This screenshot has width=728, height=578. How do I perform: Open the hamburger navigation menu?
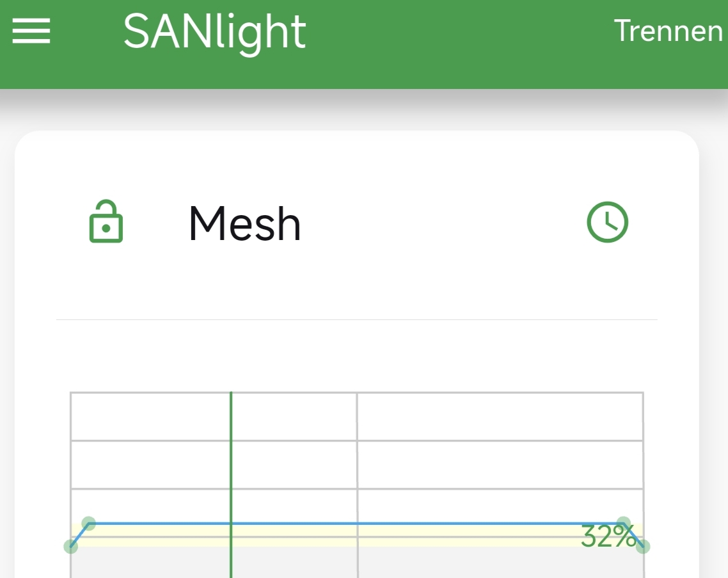pyautogui.click(x=31, y=31)
